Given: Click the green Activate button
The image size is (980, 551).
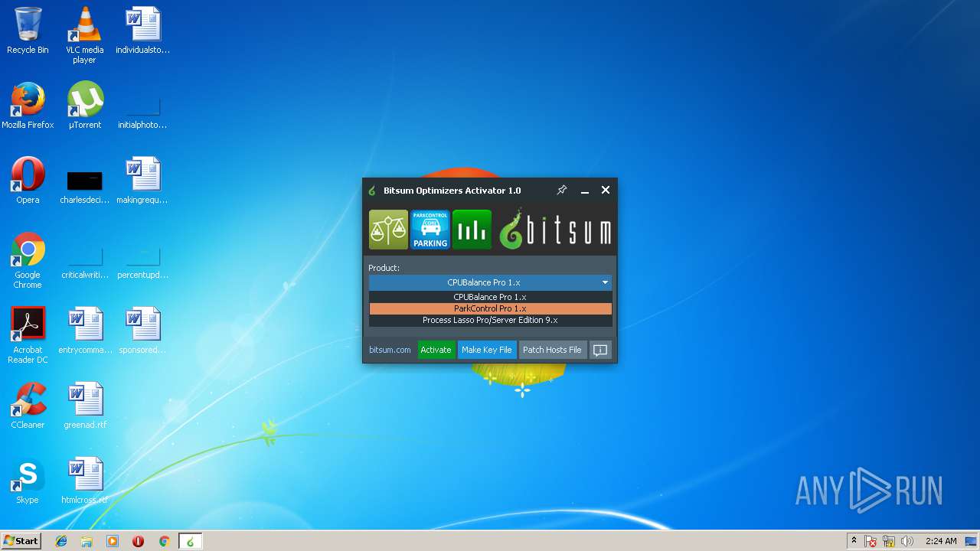Looking at the screenshot, I should pos(436,350).
